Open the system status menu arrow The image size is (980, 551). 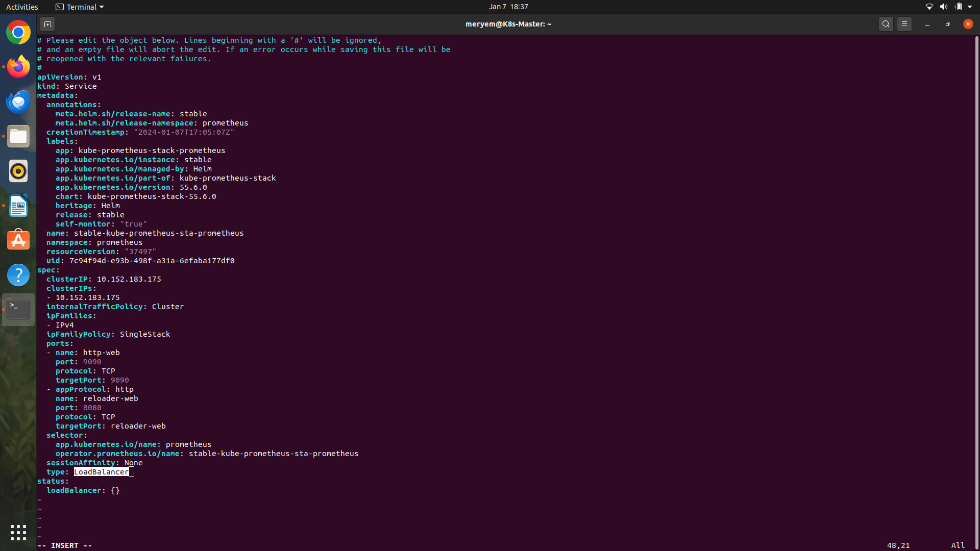point(970,7)
